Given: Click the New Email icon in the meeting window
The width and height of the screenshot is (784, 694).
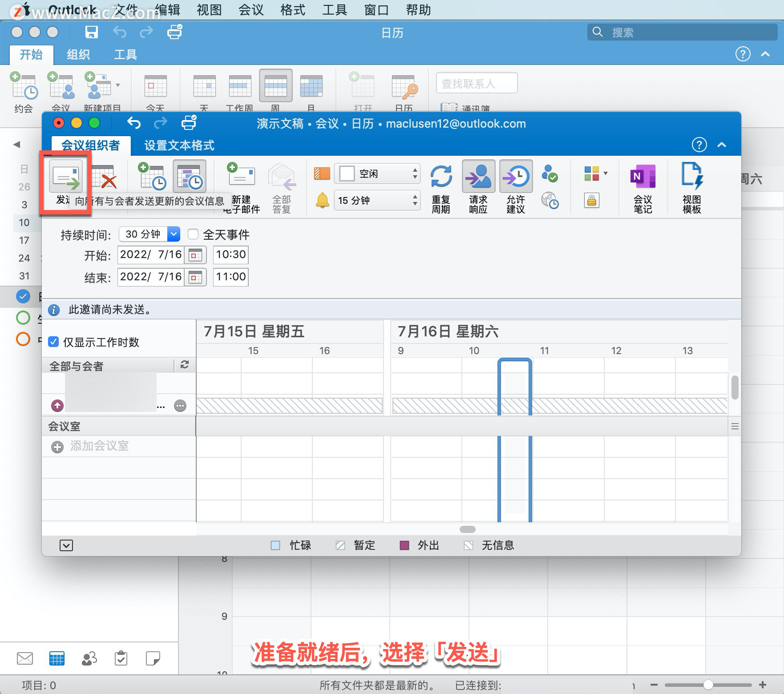Looking at the screenshot, I should click(x=241, y=174).
